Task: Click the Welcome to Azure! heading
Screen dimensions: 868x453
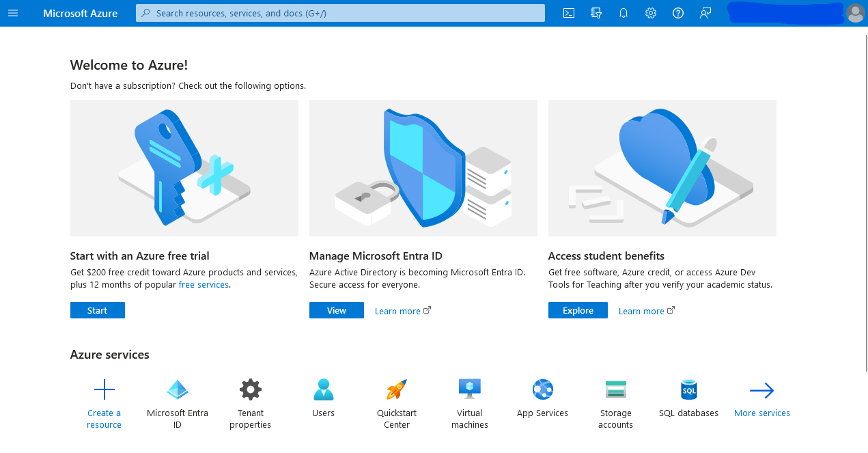Action: point(129,65)
